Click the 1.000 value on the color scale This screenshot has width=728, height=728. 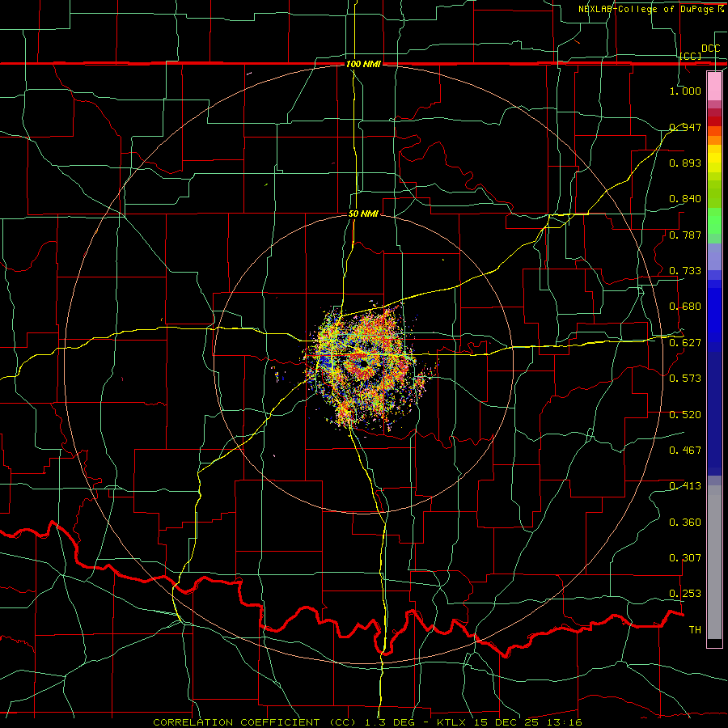tap(685, 91)
